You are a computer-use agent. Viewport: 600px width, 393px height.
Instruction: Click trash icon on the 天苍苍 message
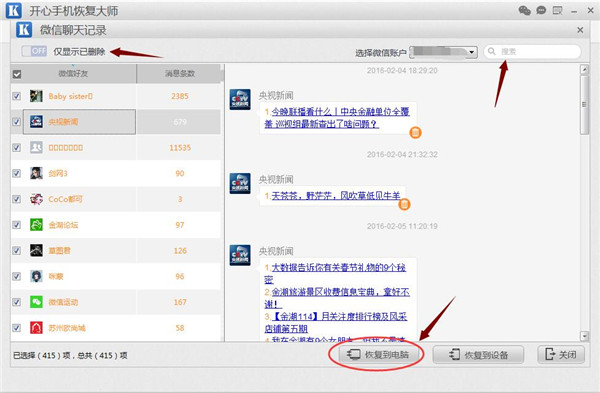point(404,204)
